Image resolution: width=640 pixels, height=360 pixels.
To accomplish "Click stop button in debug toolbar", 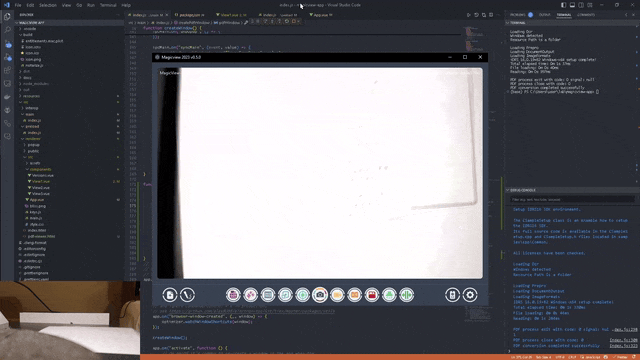I will 293,21.
